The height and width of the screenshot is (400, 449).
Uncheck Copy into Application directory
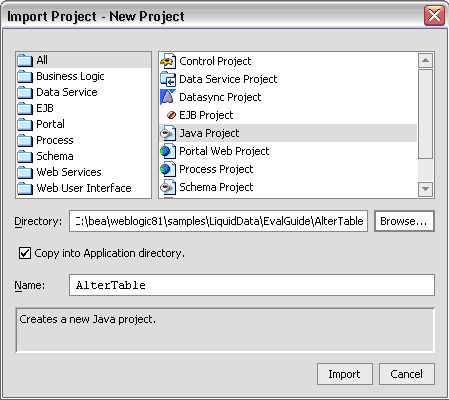click(x=25, y=253)
